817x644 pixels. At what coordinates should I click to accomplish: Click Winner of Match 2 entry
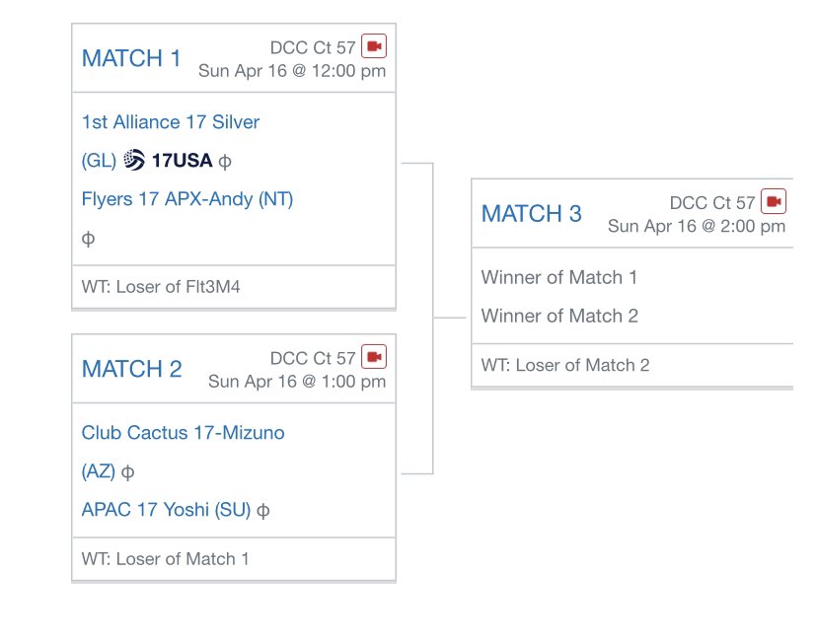pyautogui.click(x=559, y=316)
